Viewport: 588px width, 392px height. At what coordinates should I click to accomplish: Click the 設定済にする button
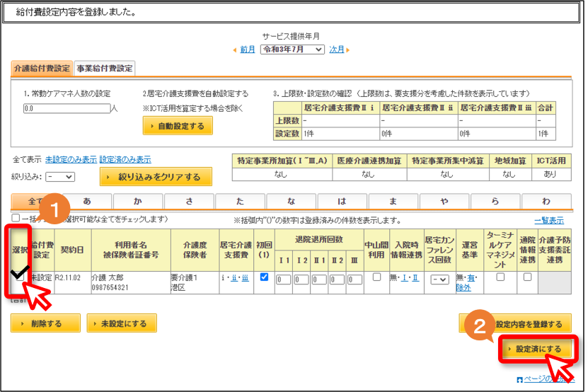[x=537, y=350]
